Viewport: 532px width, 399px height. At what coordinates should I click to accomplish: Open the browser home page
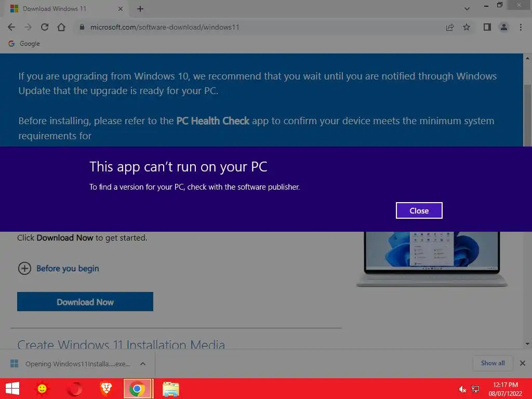pyautogui.click(x=61, y=27)
